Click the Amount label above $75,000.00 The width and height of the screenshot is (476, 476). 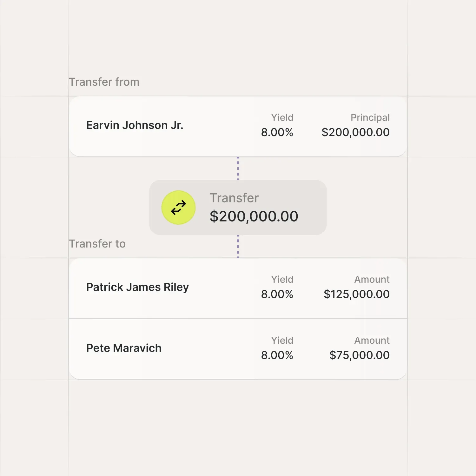372,340
